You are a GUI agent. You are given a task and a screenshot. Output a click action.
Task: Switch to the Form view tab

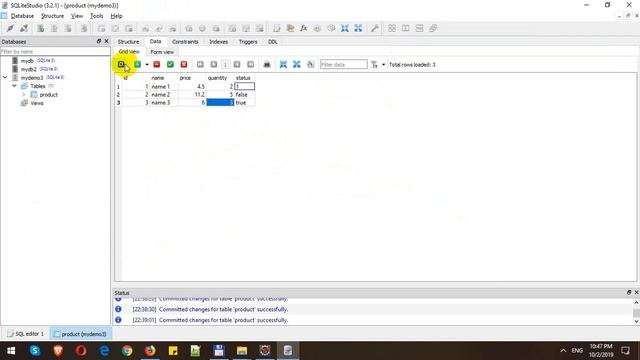[x=162, y=52]
